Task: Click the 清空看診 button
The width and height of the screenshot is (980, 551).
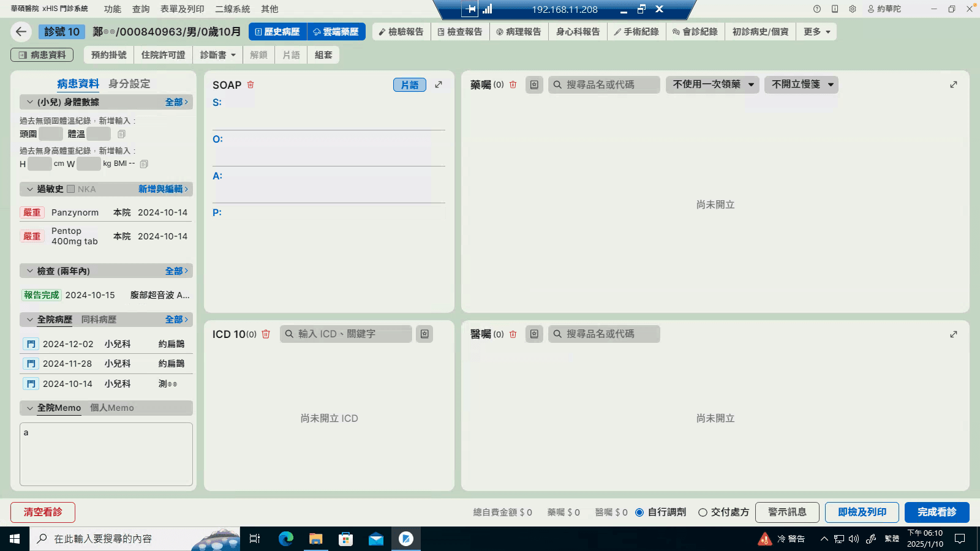Action: [x=43, y=512]
